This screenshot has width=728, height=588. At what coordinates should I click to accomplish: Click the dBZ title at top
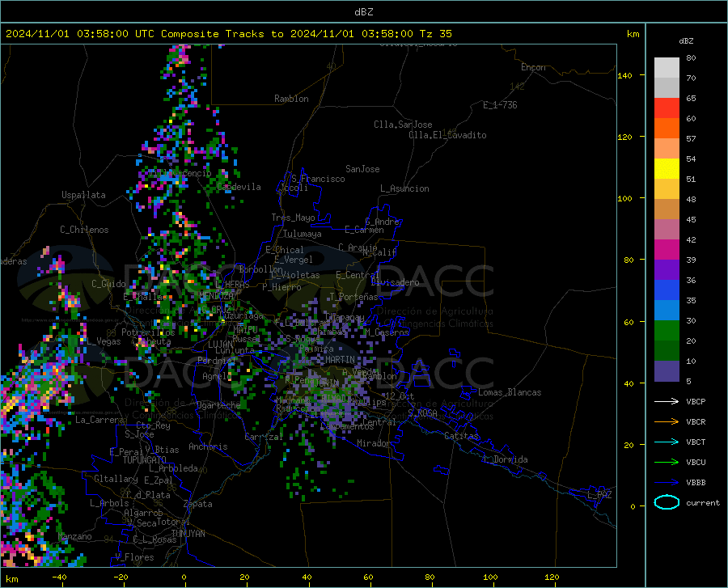click(363, 12)
